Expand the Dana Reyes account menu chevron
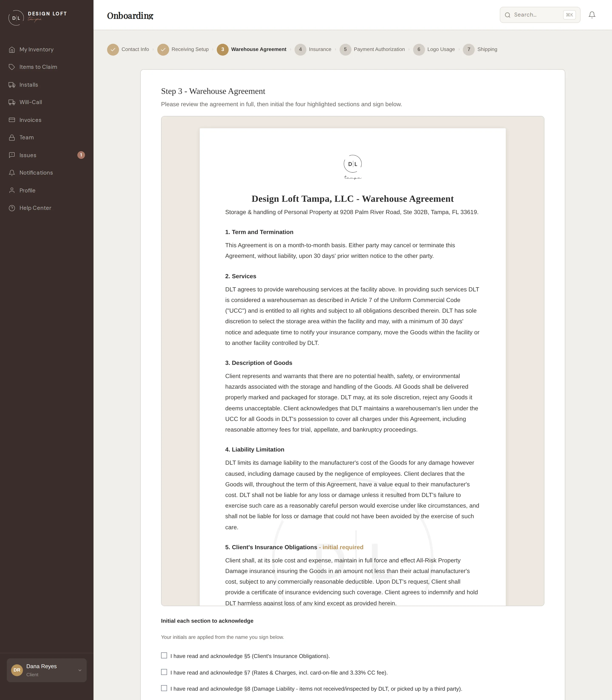The image size is (612, 700). click(80, 670)
